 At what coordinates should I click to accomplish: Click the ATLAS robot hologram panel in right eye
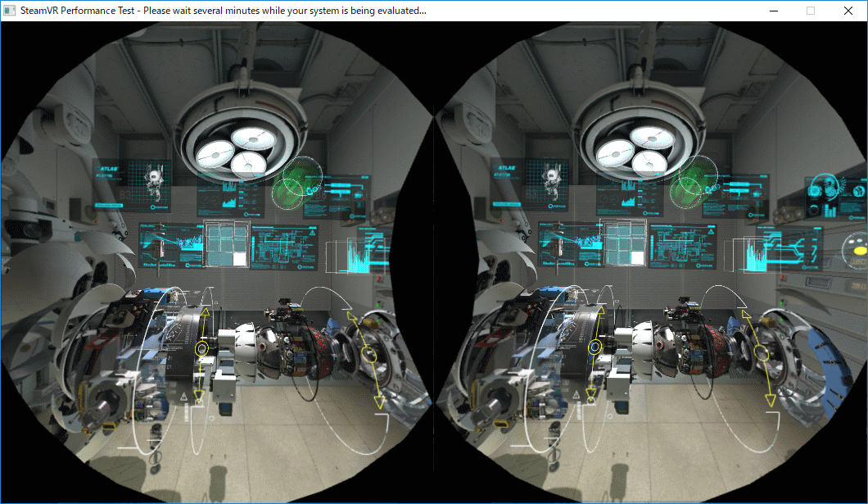530,185
